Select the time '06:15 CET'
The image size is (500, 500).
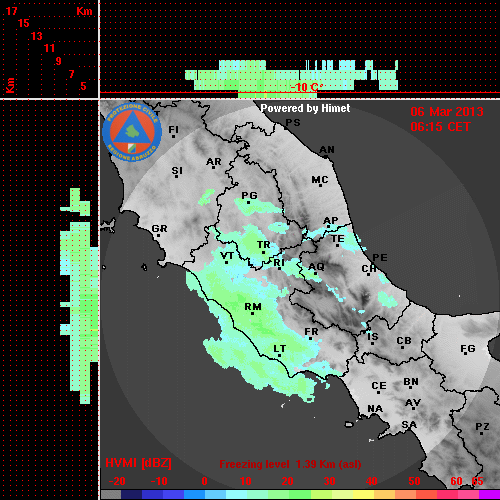pos(440,127)
